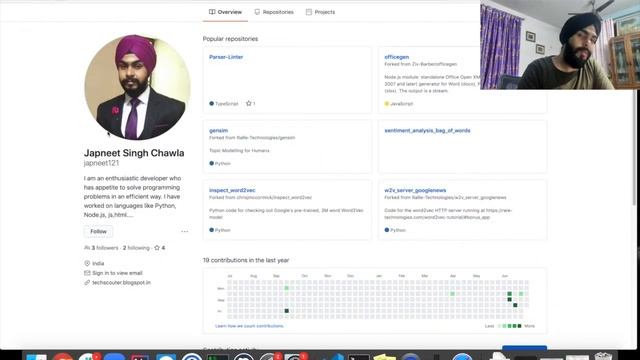640x360 pixels.
Task: Open Finder from the Dock
Action: (37, 357)
